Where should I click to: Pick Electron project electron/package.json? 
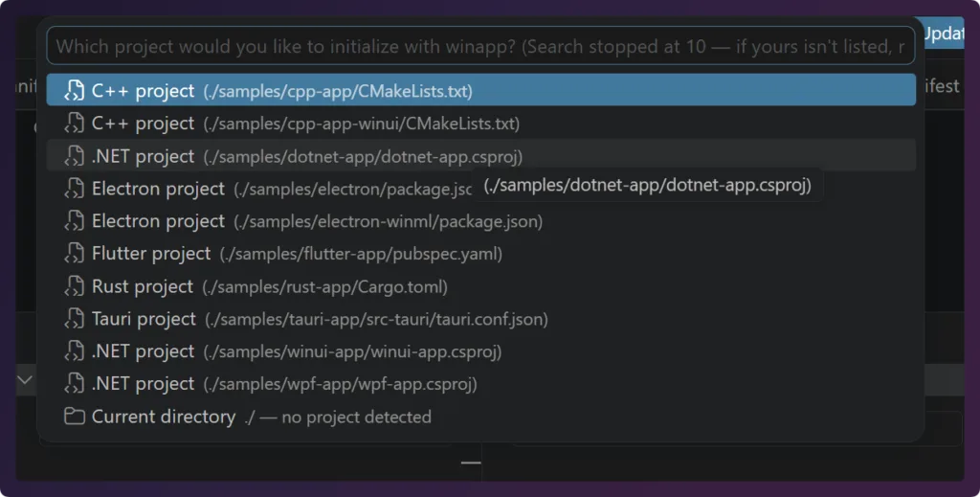click(480, 189)
